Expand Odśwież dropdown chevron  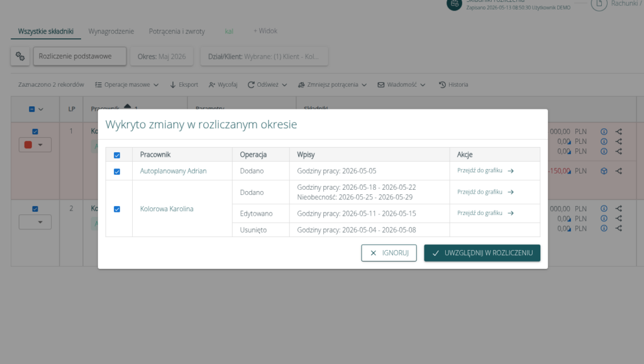[x=284, y=85]
